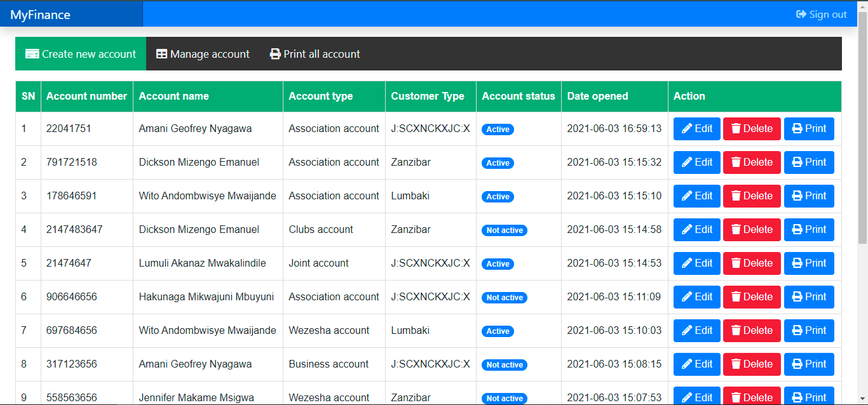The width and height of the screenshot is (868, 405).
Task: Click the printer icon on Wito Andombwisye Mwaijande row 3
Action: [x=797, y=196]
